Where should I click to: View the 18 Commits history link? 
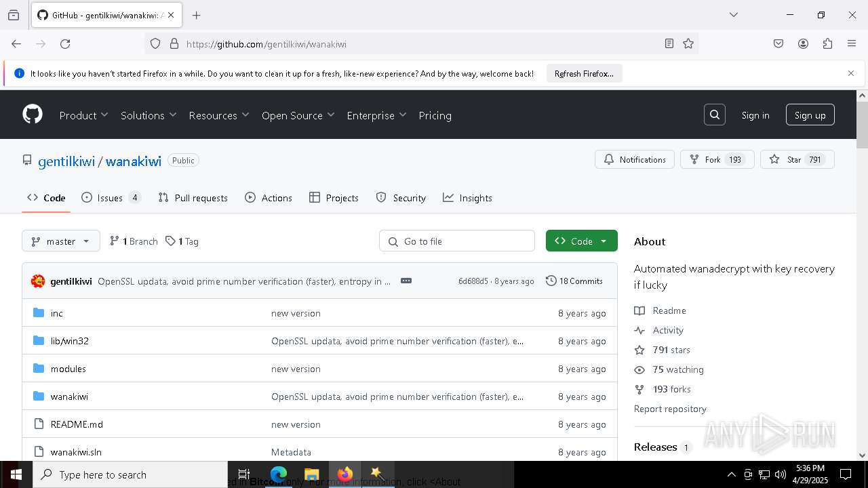click(574, 281)
